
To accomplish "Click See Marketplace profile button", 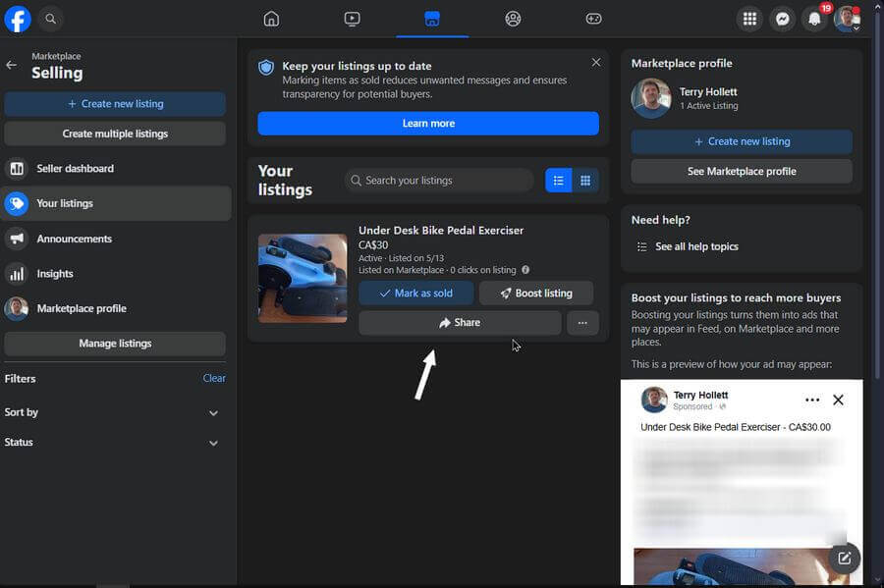I will coord(742,171).
